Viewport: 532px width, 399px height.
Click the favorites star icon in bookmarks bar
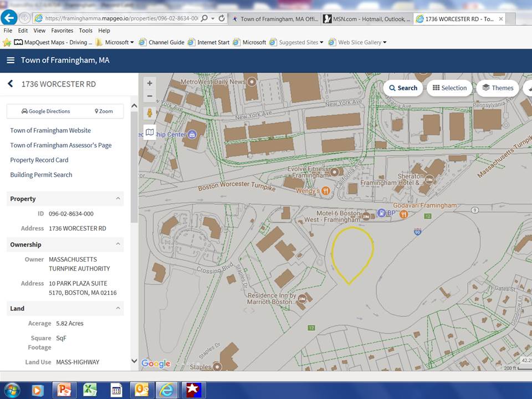(7, 43)
